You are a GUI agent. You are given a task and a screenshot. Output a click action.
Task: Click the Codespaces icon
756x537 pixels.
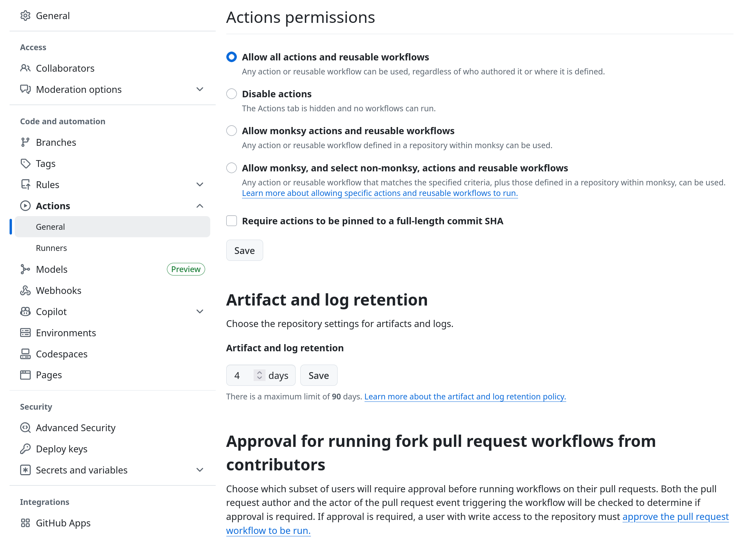coord(26,354)
